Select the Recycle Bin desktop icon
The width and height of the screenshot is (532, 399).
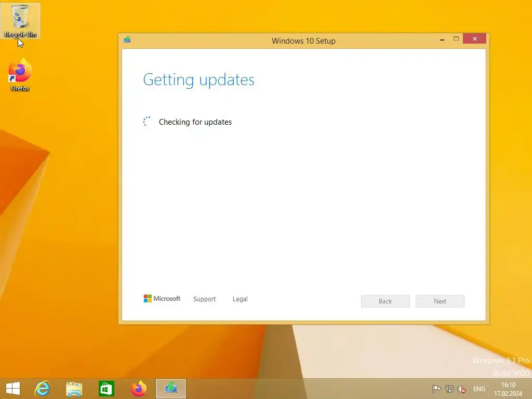[x=20, y=21]
